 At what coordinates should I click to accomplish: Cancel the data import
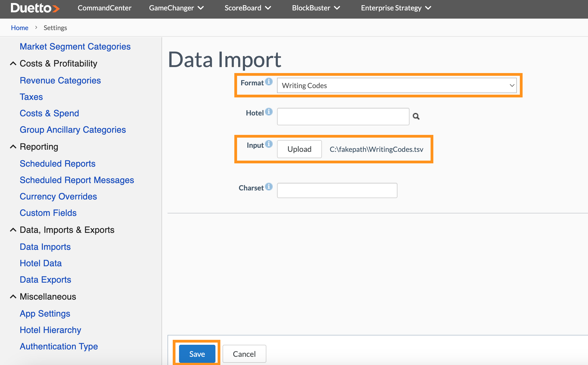244,354
